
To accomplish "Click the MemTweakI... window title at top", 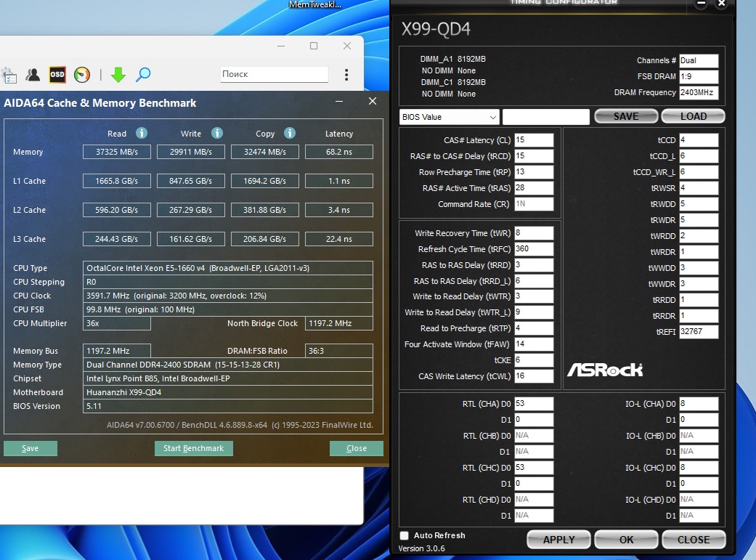I will pos(315,4).
